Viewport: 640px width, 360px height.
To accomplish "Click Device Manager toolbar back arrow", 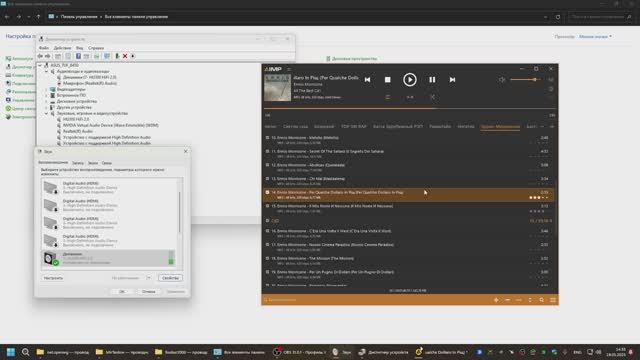I will click(x=40, y=56).
